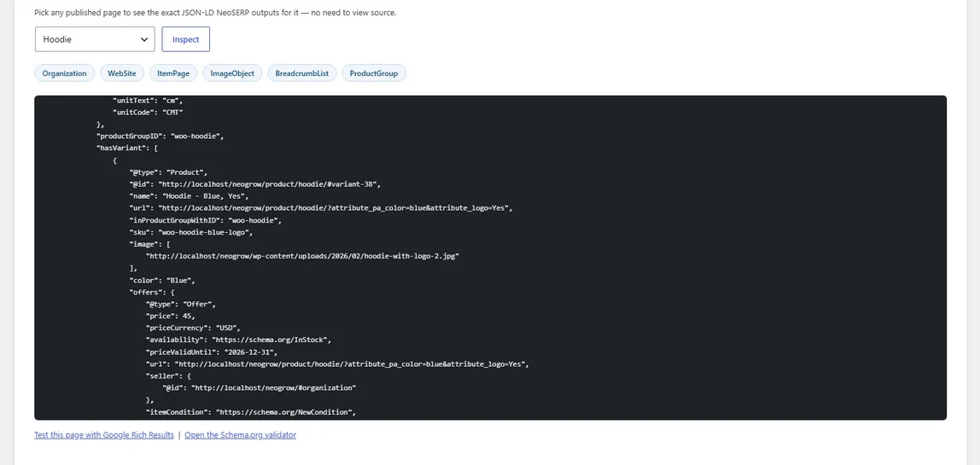Click the seller #organization @id line
Screen dimensions: 980x465
click(x=260, y=388)
